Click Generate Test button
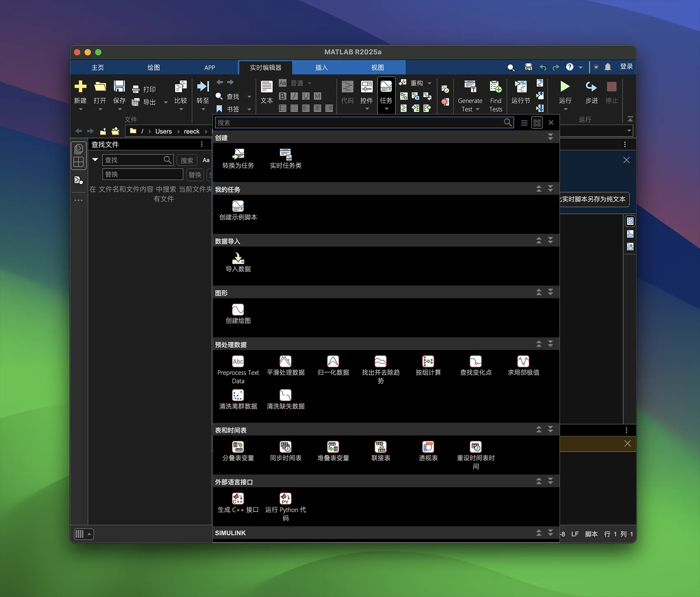This screenshot has height=597, width=700. (470, 96)
